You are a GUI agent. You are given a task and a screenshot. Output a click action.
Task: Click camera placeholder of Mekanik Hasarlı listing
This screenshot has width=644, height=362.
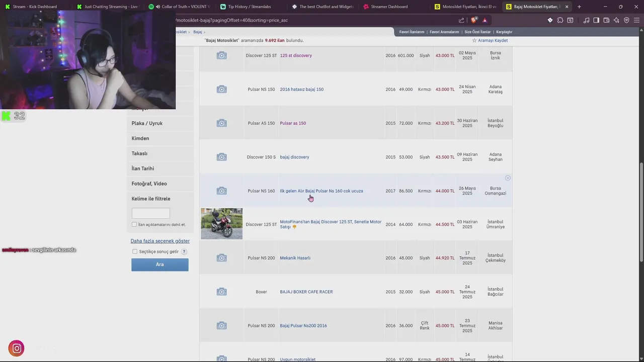click(221, 258)
